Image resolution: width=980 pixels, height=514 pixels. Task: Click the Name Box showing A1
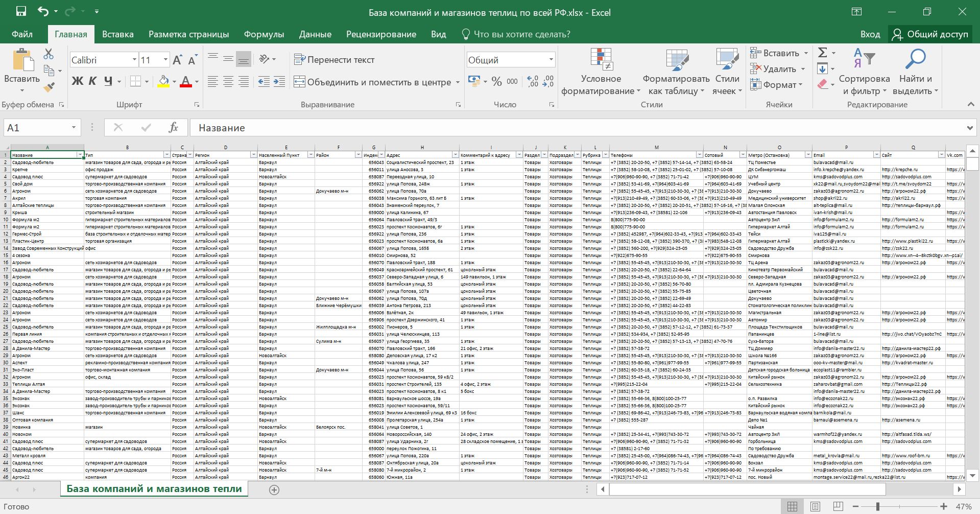coord(36,128)
